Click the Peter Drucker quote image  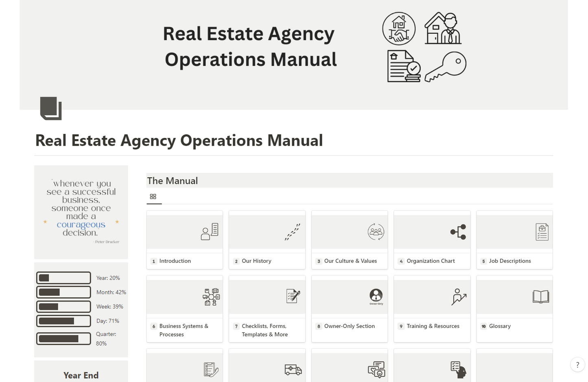[x=81, y=212]
